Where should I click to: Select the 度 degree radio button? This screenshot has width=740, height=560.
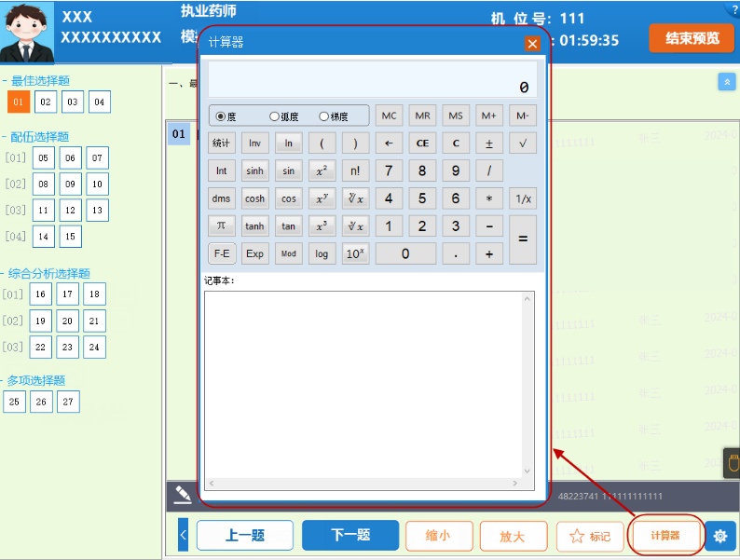[221, 116]
